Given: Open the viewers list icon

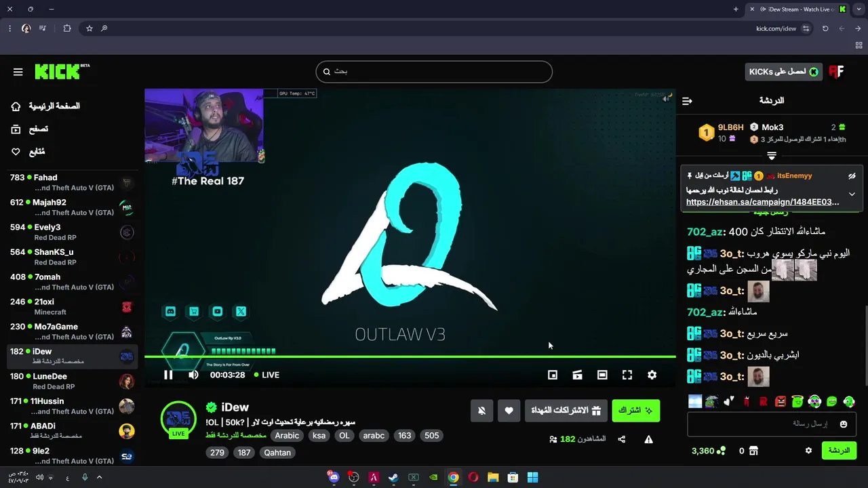Looking at the screenshot, I should (x=553, y=439).
